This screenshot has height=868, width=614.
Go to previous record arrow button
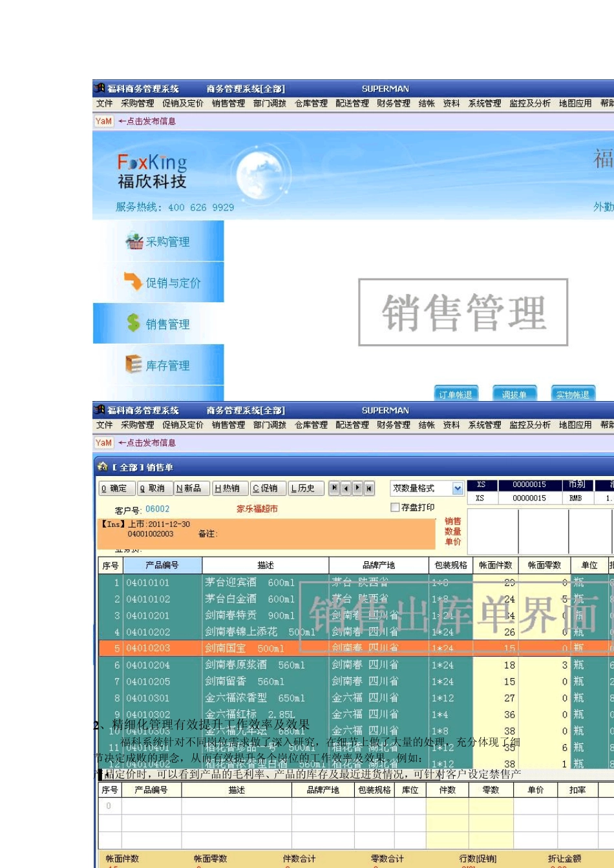pyautogui.click(x=346, y=488)
